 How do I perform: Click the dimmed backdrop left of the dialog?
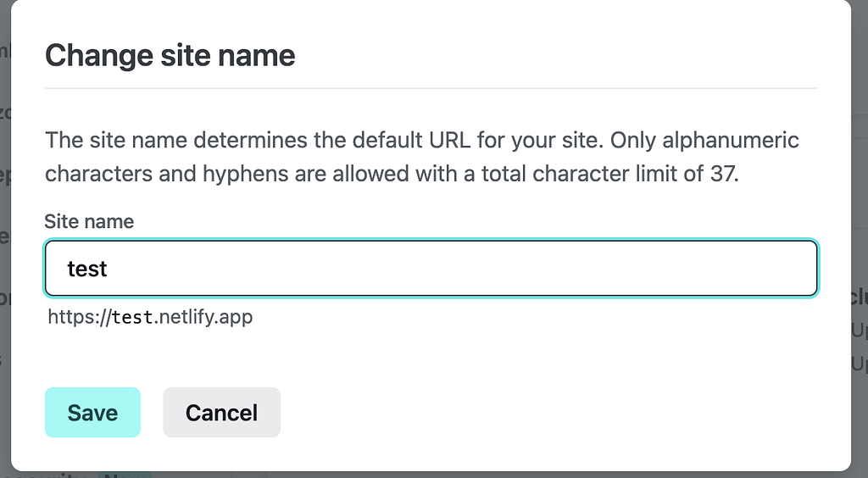coord(5,254)
